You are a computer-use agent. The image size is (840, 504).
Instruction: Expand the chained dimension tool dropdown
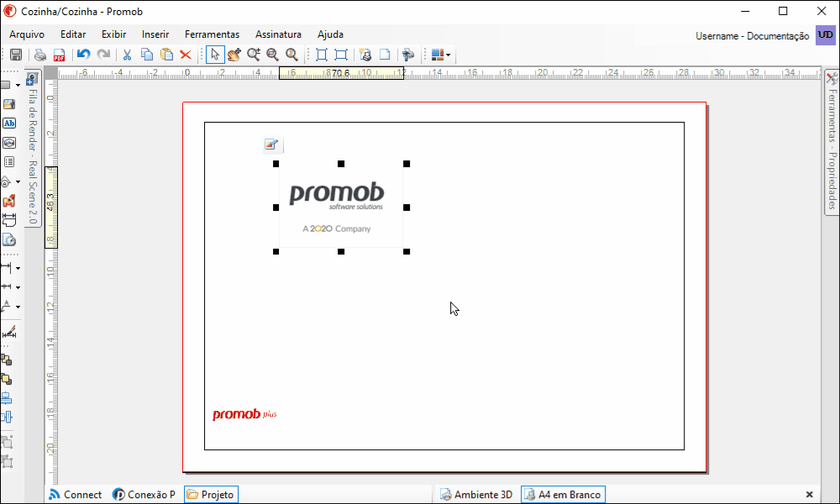pos(18,287)
